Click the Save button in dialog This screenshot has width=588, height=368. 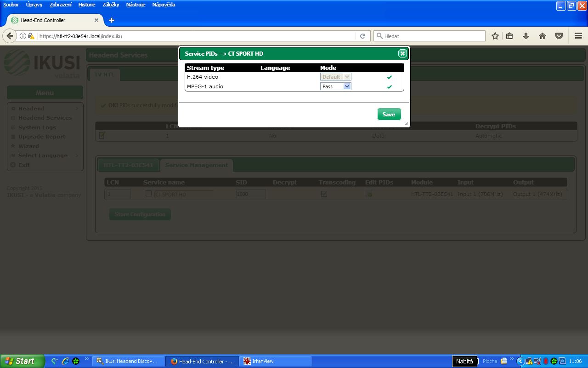tap(389, 115)
